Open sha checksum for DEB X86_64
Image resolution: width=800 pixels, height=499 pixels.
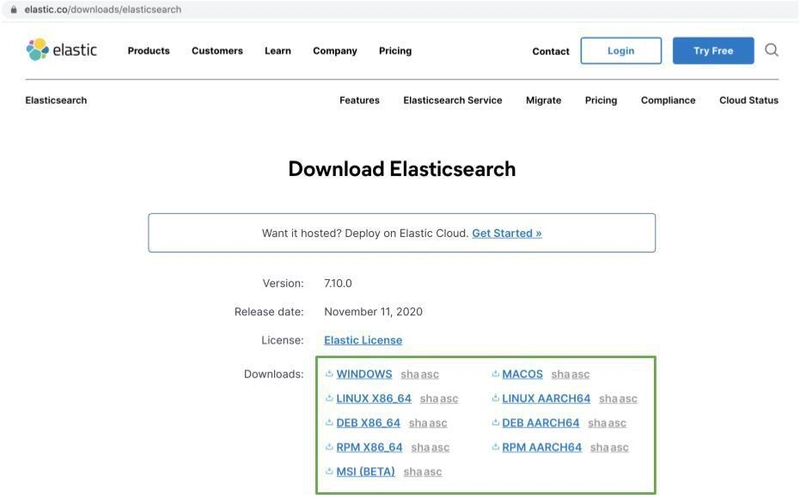click(418, 423)
